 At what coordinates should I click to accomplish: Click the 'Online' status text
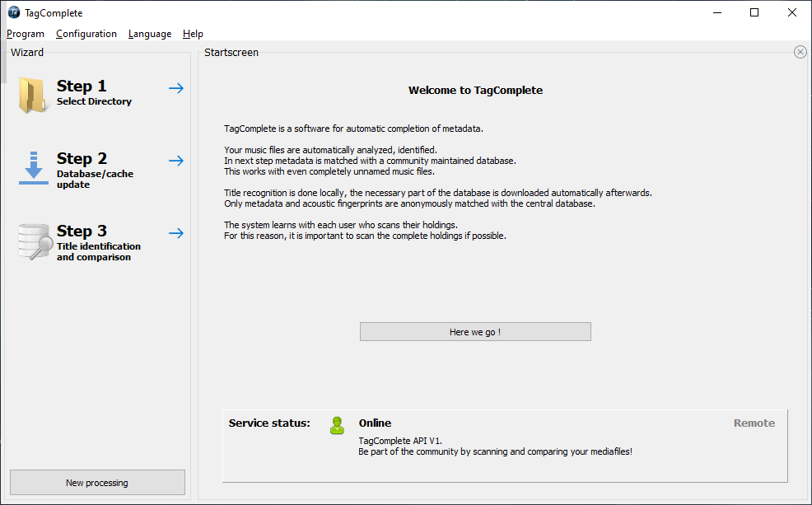point(375,423)
